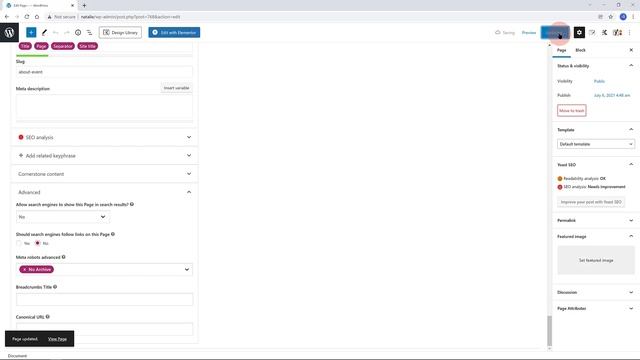The height and width of the screenshot is (360, 640).
Task: Click the publish date link
Action: (612, 95)
